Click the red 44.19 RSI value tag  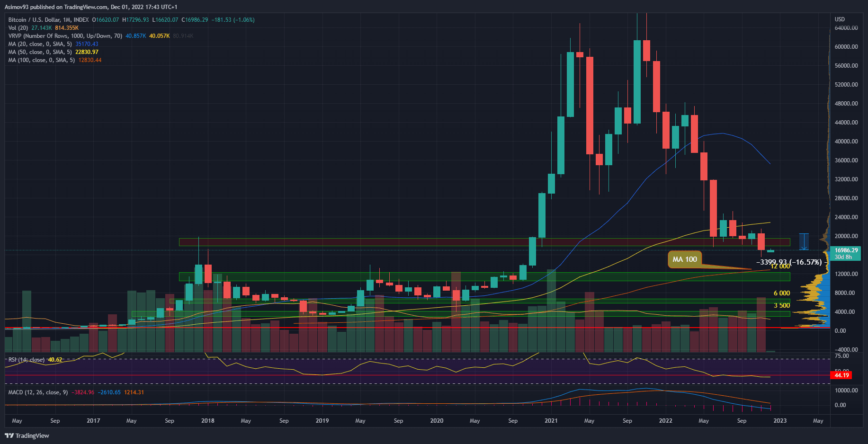pyautogui.click(x=841, y=375)
